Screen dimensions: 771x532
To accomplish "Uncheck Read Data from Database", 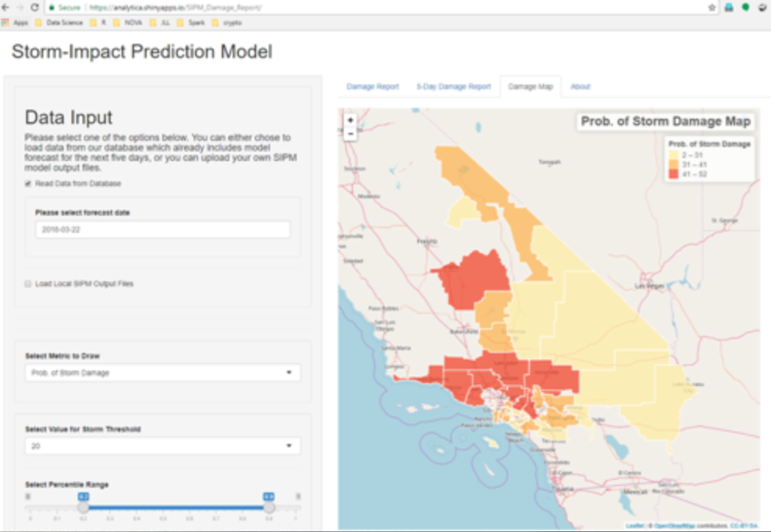I will coord(28,184).
